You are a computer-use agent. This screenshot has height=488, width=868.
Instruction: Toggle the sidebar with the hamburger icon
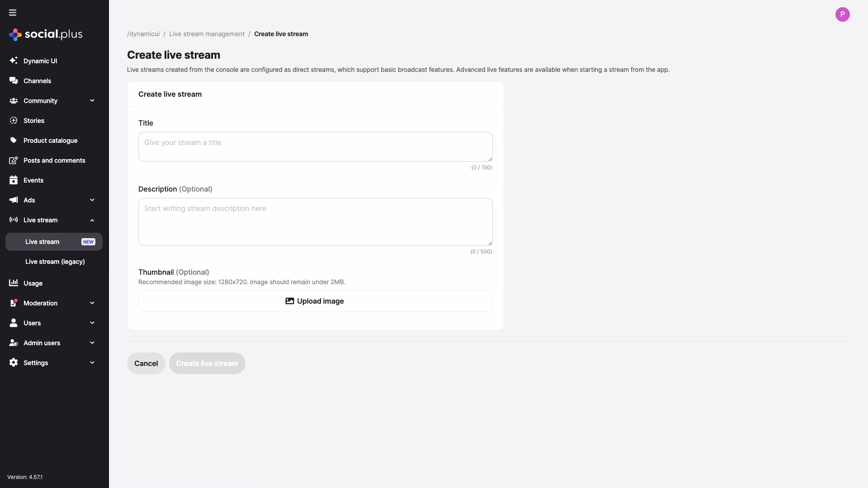pyautogui.click(x=12, y=13)
